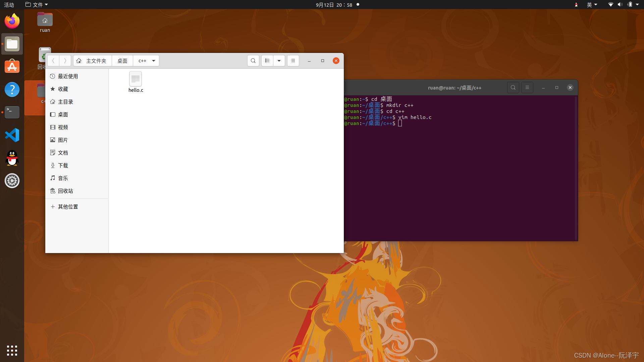Image resolution: width=644 pixels, height=362 pixels.
Task: Navigate to 桌面 in path bar
Action: tap(122, 61)
